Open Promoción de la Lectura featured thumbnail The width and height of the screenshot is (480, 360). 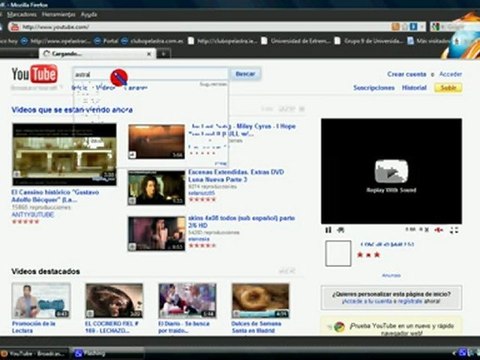pyautogui.click(x=41, y=301)
